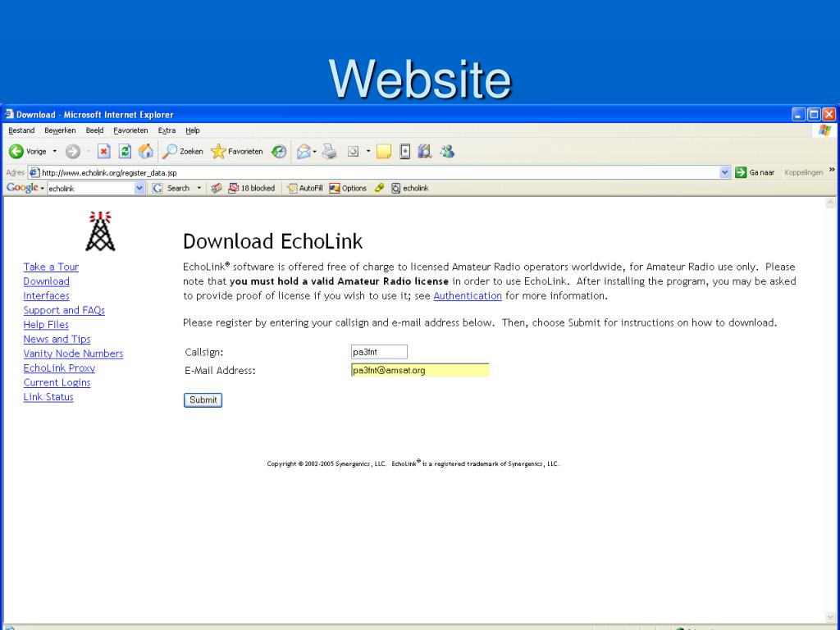Expand the address bar dropdown

point(725,172)
